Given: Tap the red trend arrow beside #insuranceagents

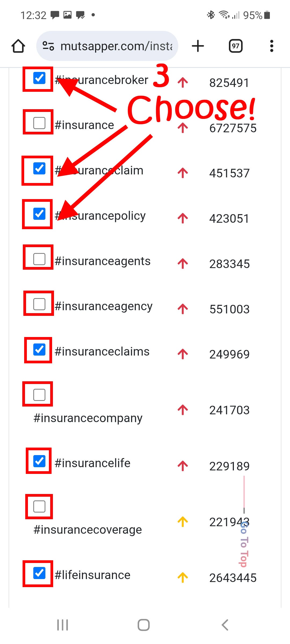Looking at the screenshot, I should 183,264.
